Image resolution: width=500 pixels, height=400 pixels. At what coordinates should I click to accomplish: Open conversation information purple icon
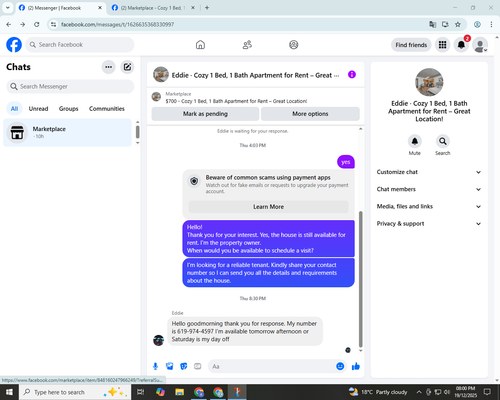352,74
